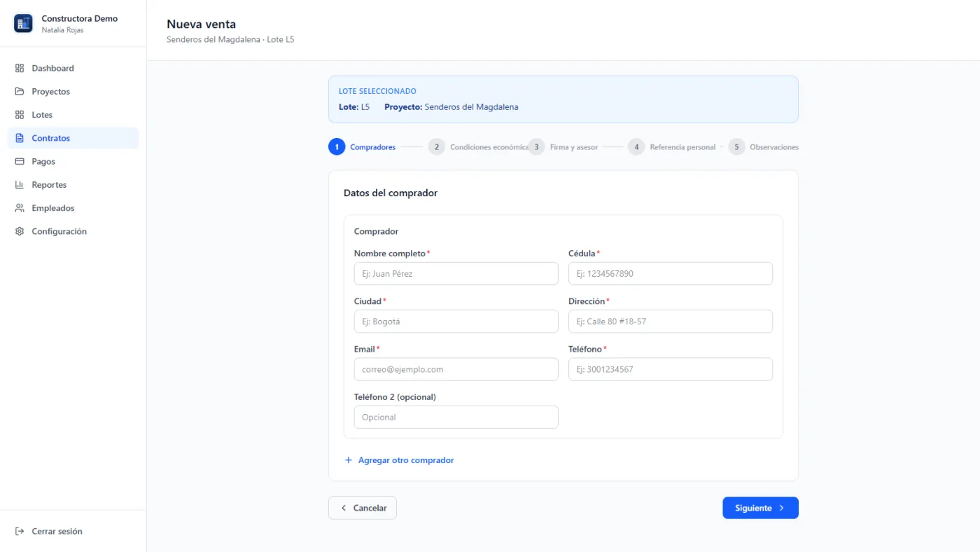Go to step 4 Referencia personal
This screenshot has height=552, width=980.
pyautogui.click(x=672, y=147)
